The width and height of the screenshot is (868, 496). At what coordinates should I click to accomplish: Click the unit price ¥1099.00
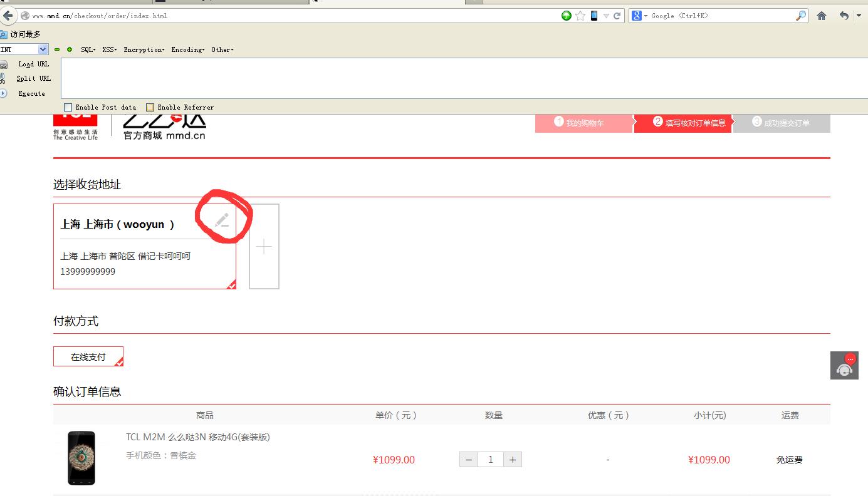coord(394,460)
